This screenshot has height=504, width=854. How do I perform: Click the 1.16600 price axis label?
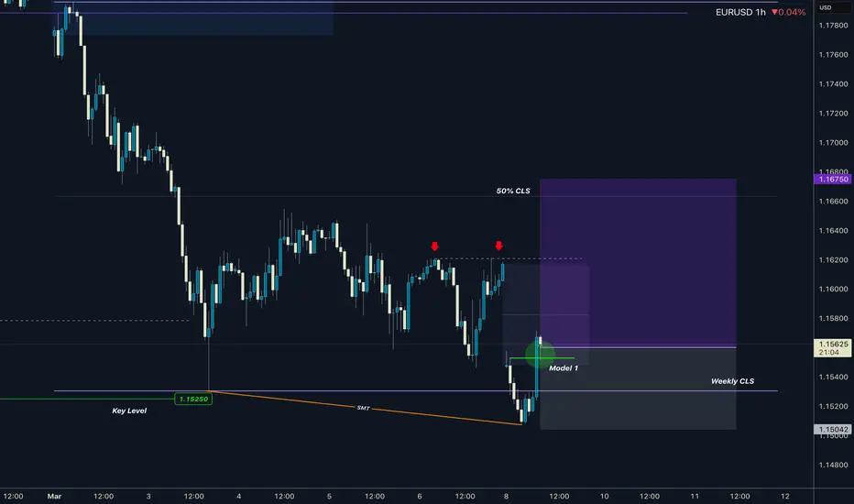pyautogui.click(x=833, y=201)
